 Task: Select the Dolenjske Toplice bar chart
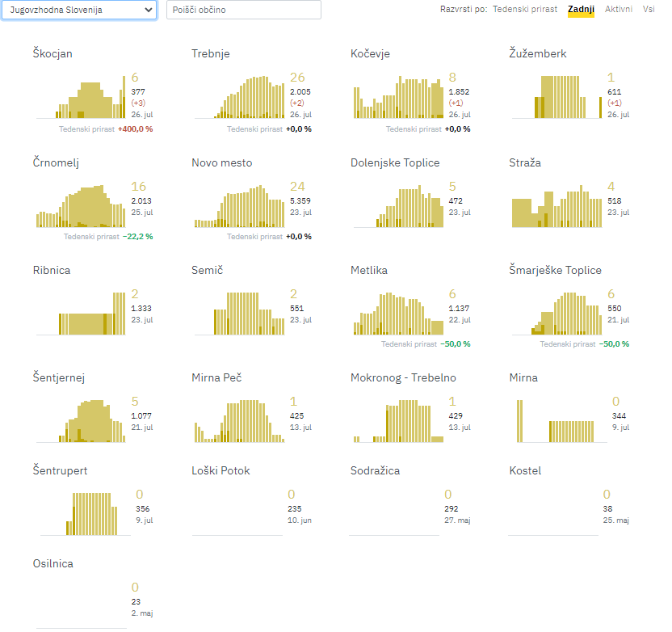[398, 206]
